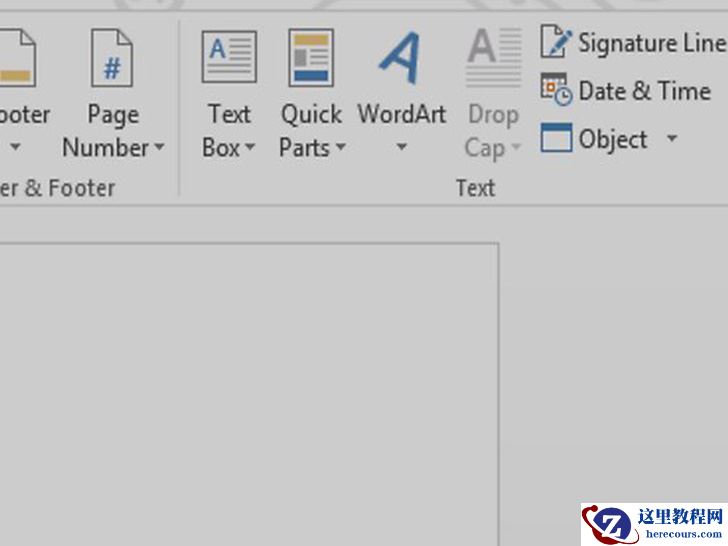728x546 pixels.
Task: Click the Object window icon
Action: click(x=556, y=137)
